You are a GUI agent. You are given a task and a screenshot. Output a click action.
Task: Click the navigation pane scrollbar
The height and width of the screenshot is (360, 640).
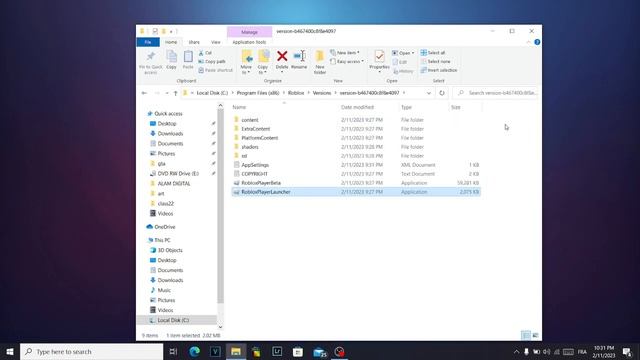(220, 206)
